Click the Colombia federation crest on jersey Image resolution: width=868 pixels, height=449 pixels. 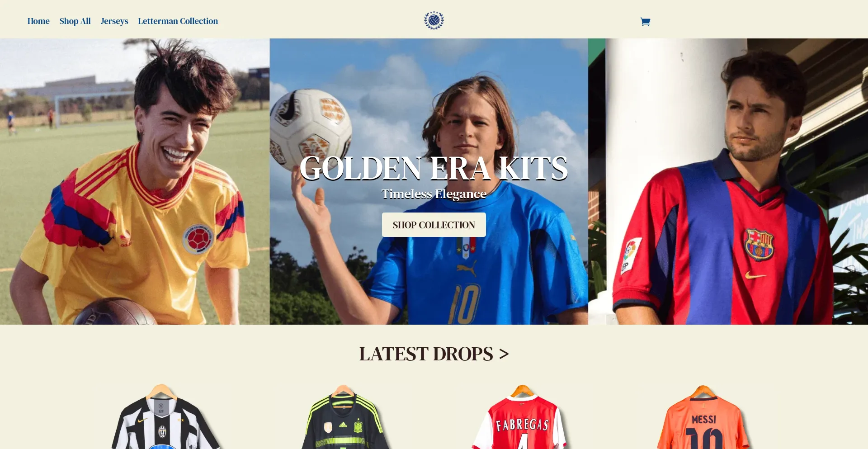[198, 238]
